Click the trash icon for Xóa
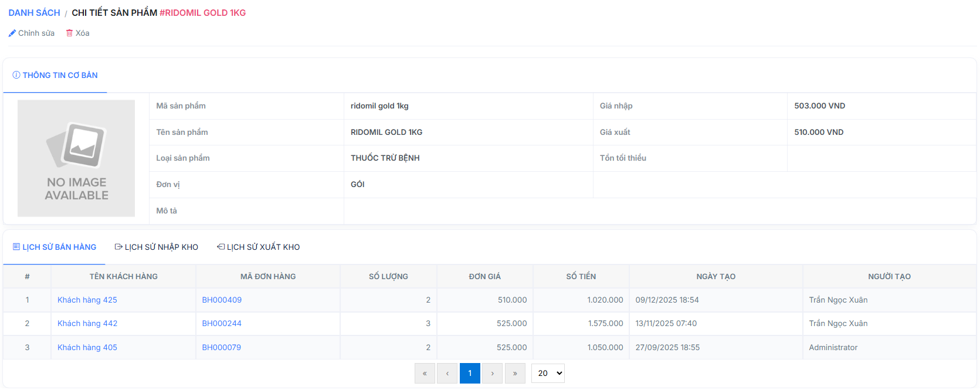Screen dimensions: 980x390 tap(69, 33)
